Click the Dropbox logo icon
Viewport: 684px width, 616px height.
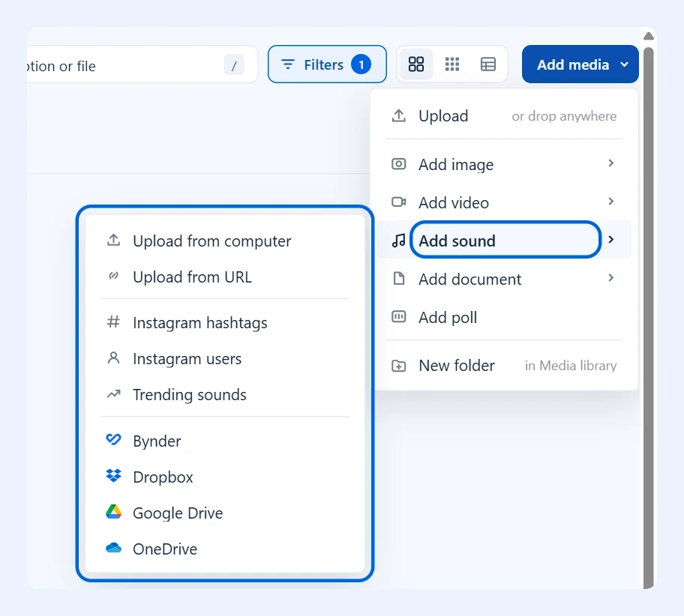(x=113, y=476)
